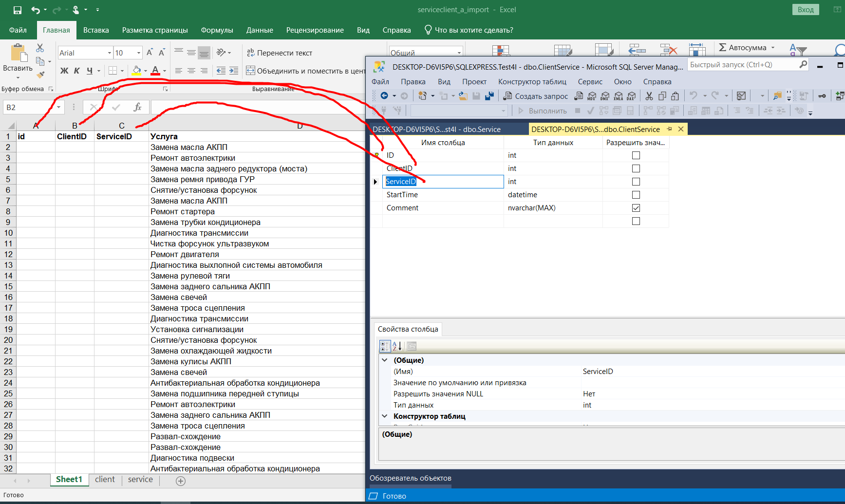The height and width of the screenshot is (504, 845).
Task: Toggle Allow Nulls for ClientID column
Action: [x=636, y=168]
